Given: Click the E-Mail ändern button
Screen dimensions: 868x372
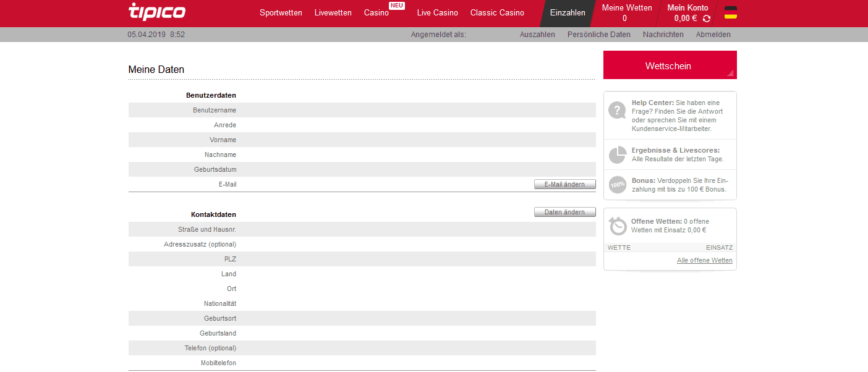Looking at the screenshot, I should [x=564, y=184].
